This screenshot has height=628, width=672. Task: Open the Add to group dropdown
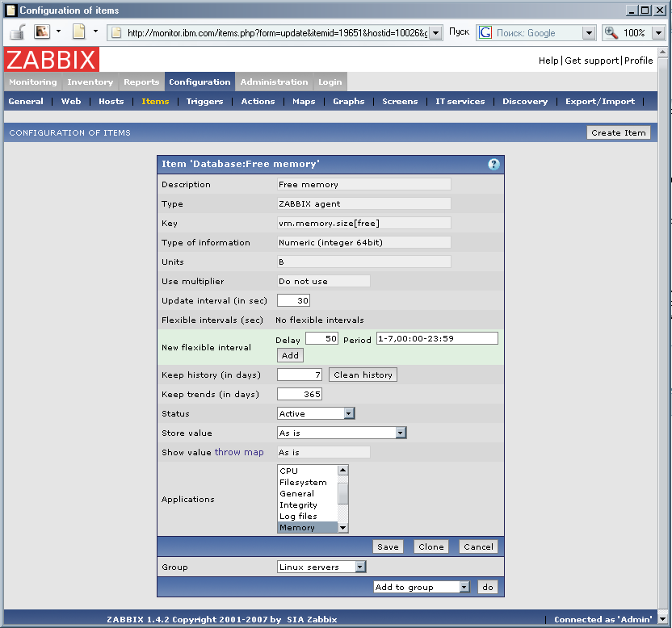464,587
